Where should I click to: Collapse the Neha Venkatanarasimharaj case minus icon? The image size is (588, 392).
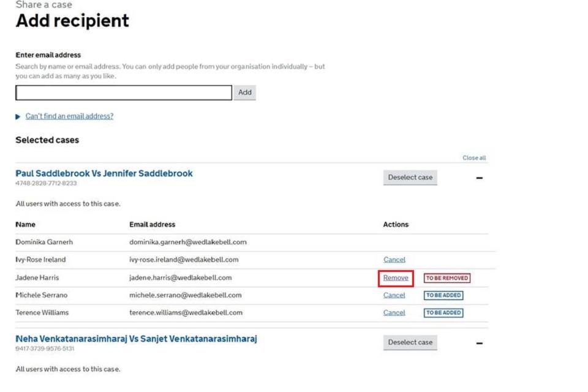[x=480, y=343]
